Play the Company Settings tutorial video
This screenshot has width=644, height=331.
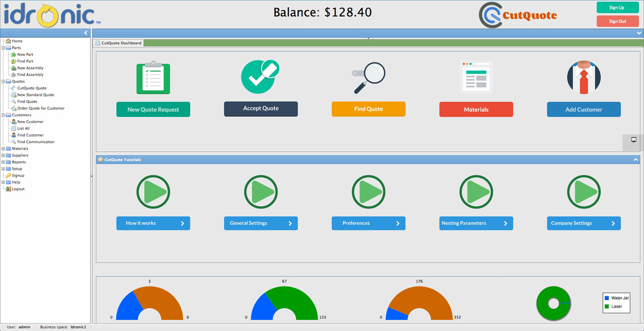click(584, 192)
